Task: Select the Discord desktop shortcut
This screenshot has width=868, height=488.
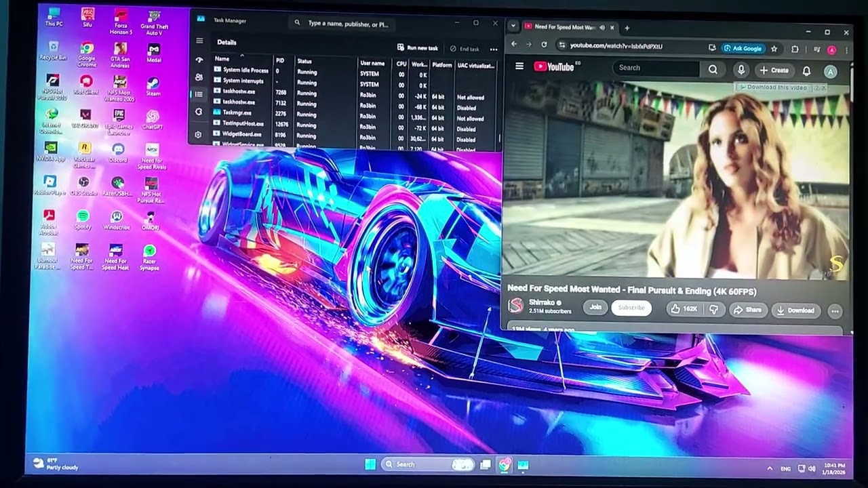Action: click(x=118, y=153)
